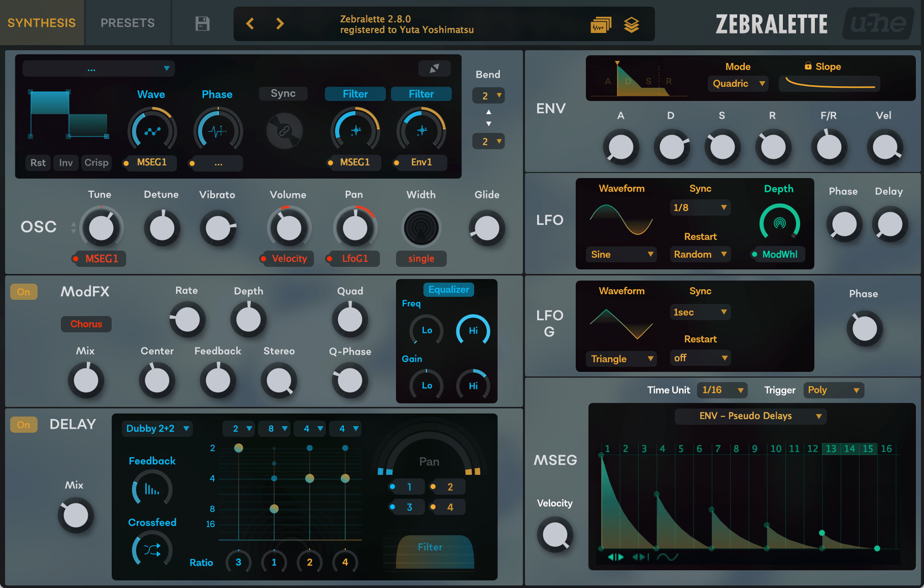
Task: Click delay Ratio 3 knob
Action: (238, 562)
